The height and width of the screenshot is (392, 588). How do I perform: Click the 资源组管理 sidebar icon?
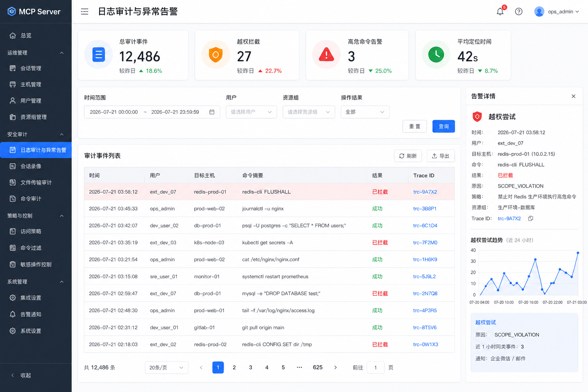pos(13,117)
